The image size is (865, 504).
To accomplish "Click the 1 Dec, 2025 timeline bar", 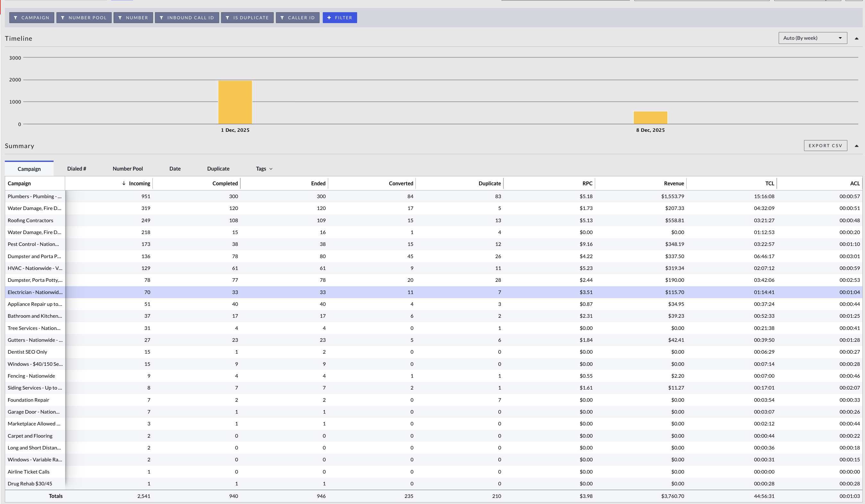I will 235,102.
